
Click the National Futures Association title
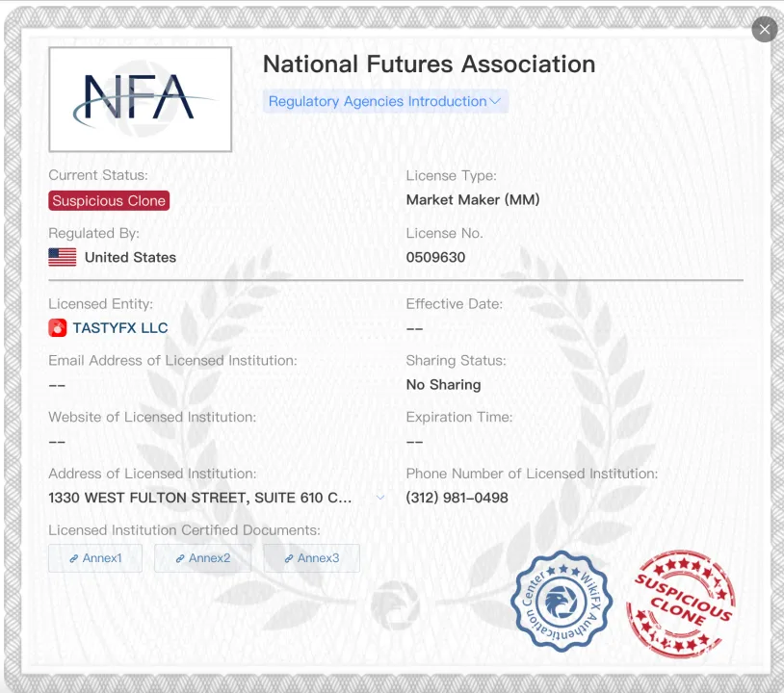[429, 64]
